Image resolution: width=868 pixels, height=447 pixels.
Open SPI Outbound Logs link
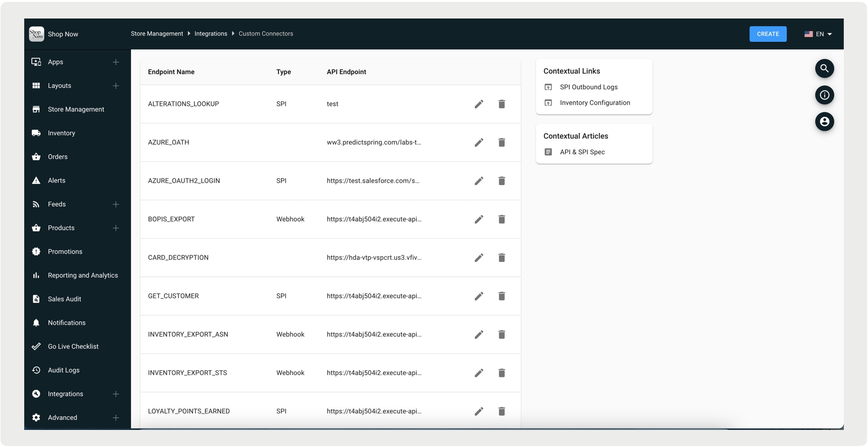[x=588, y=87]
